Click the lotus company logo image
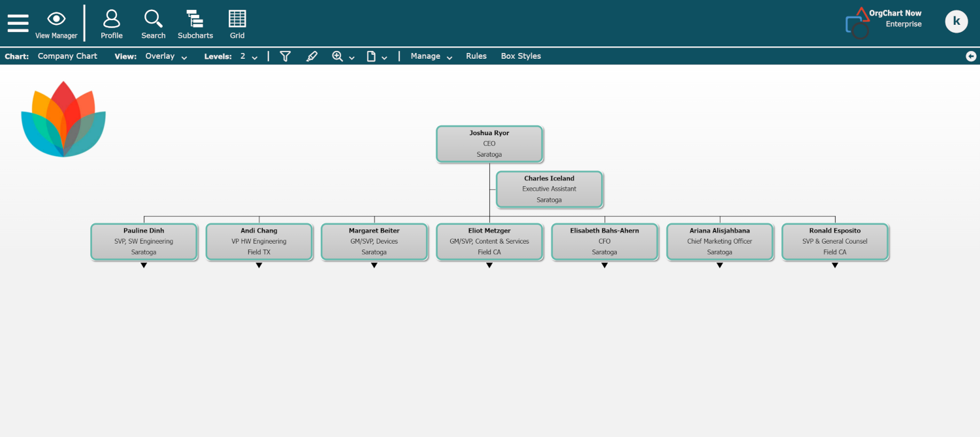 63,119
